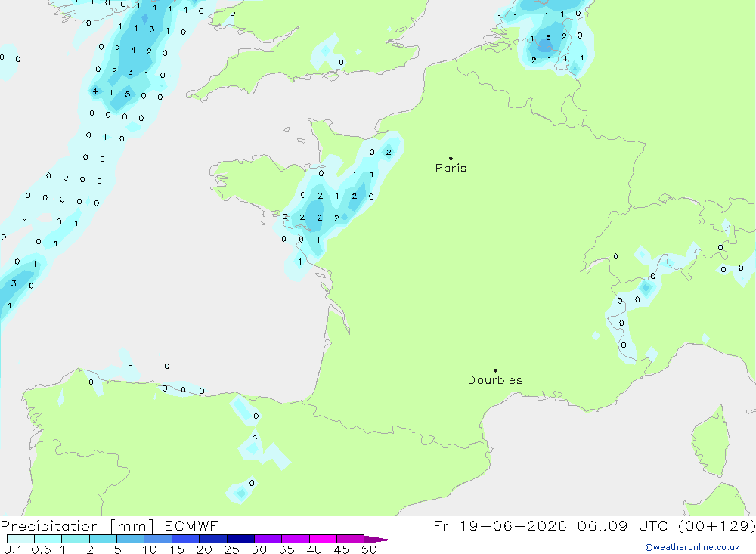Select the Dourbies location dot marker

pyautogui.click(x=495, y=370)
